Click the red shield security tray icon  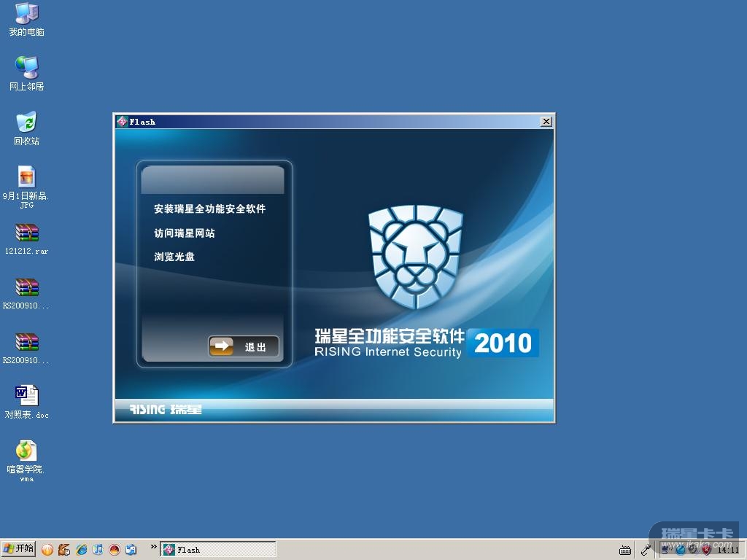coord(707,550)
